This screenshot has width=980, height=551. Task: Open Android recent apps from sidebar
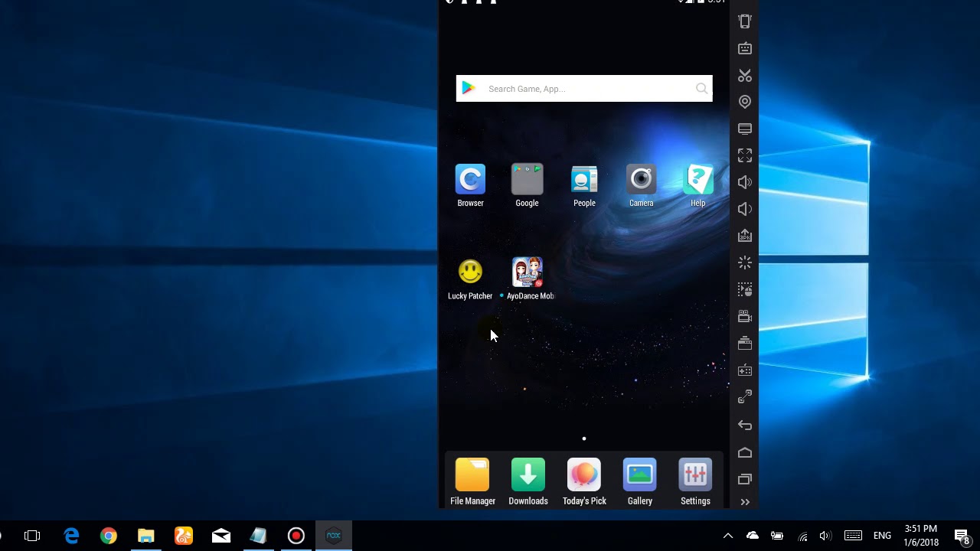pos(745,479)
